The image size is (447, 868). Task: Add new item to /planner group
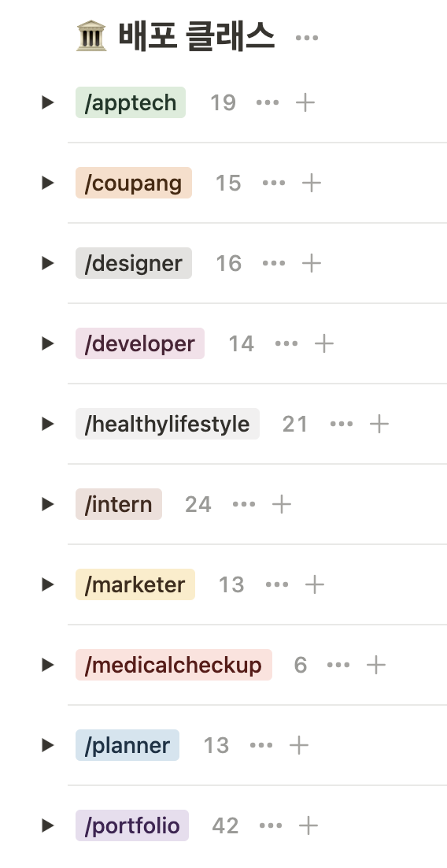pos(299,745)
